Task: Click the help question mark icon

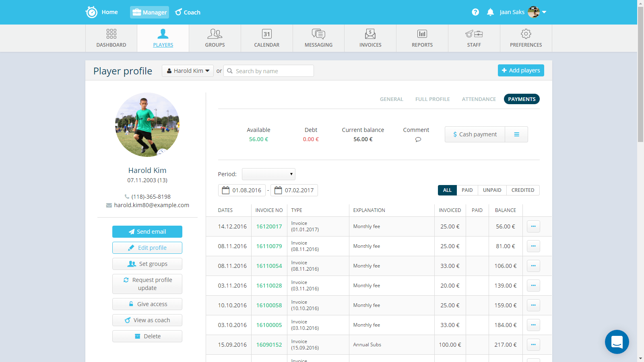Action: click(x=475, y=12)
